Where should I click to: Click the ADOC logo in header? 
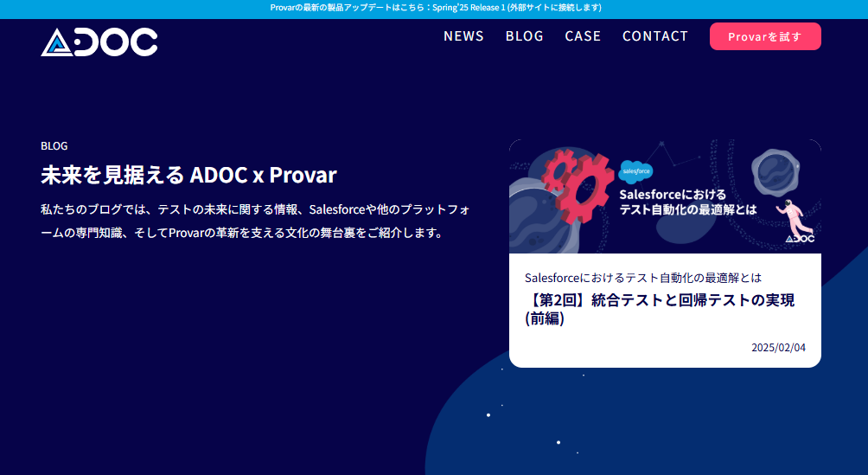99,42
